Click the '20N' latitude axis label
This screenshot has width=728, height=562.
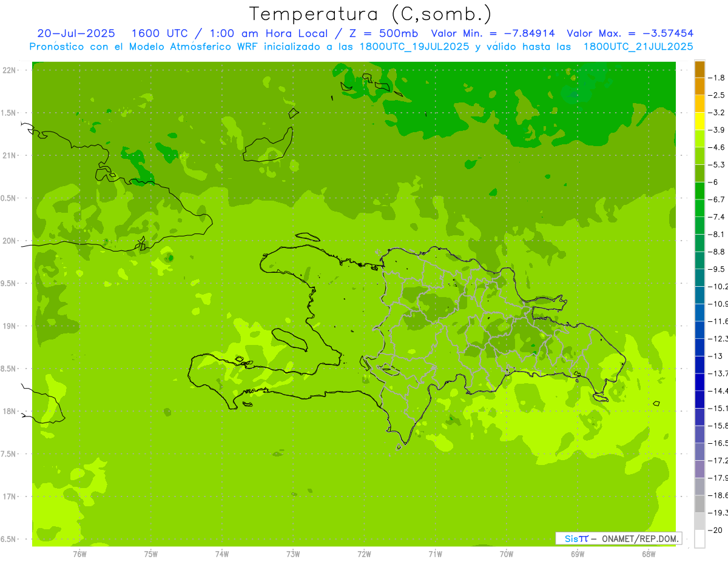point(10,241)
